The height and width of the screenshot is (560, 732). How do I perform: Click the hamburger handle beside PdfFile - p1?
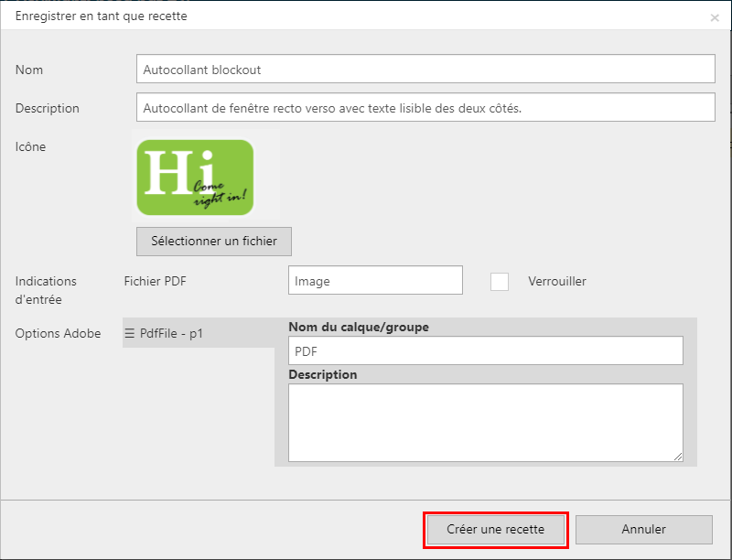pyautogui.click(x=129, y=333)
